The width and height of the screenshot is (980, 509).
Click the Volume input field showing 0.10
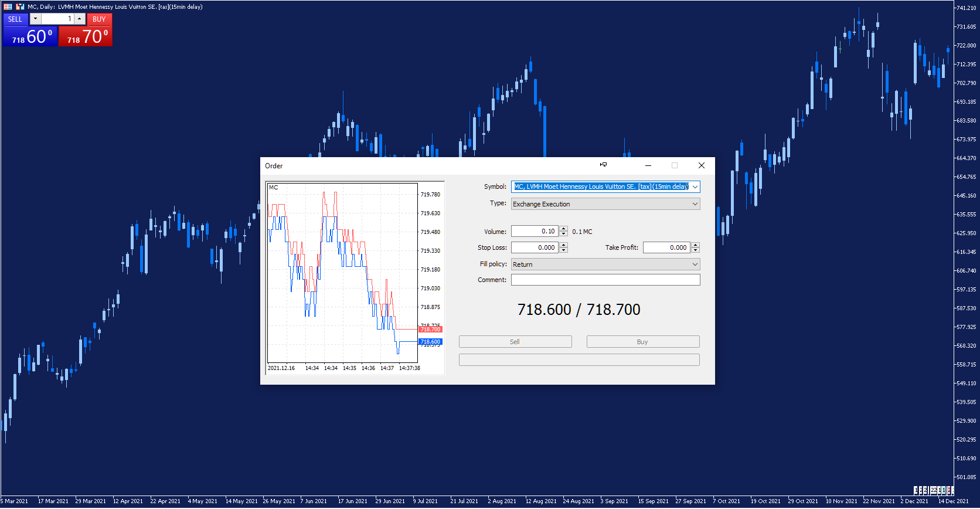[x=535, y=231]
